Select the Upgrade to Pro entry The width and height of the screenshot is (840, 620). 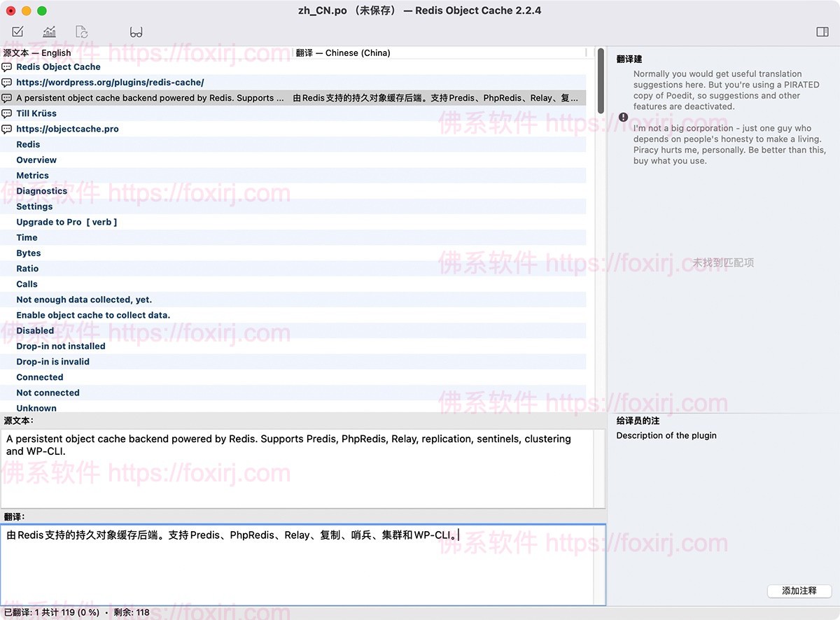[x=66, y=221]
